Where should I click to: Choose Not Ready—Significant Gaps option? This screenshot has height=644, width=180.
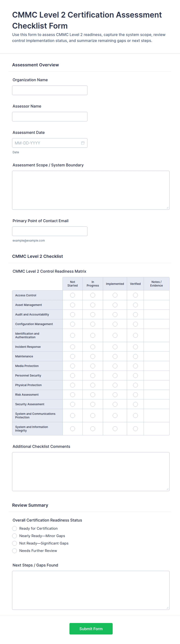15,543
